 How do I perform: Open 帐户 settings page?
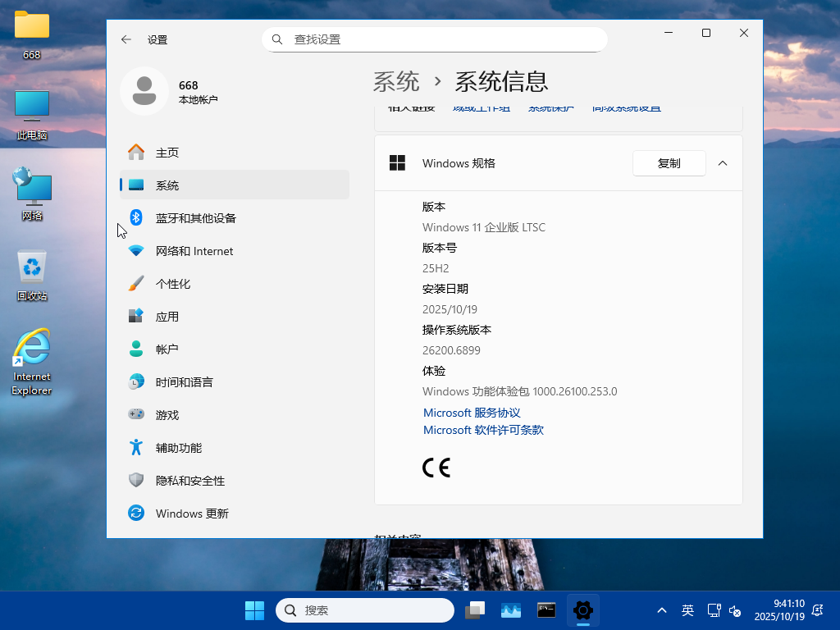click(x=167, y=349)
